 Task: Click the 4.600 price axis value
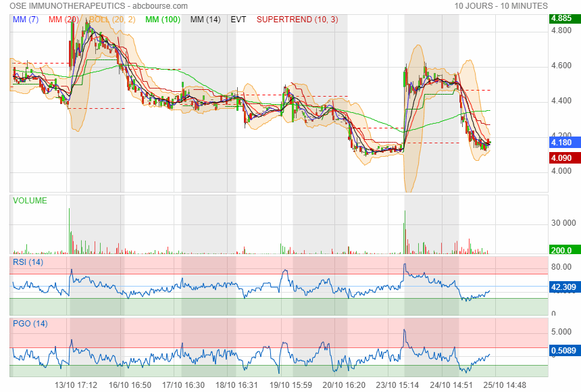click(561, 66)
